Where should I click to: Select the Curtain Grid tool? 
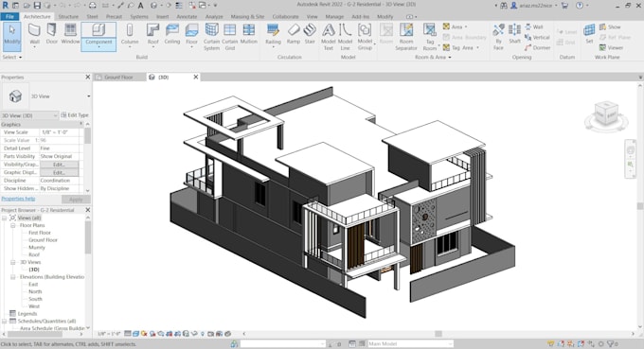[x=229, y=37]
